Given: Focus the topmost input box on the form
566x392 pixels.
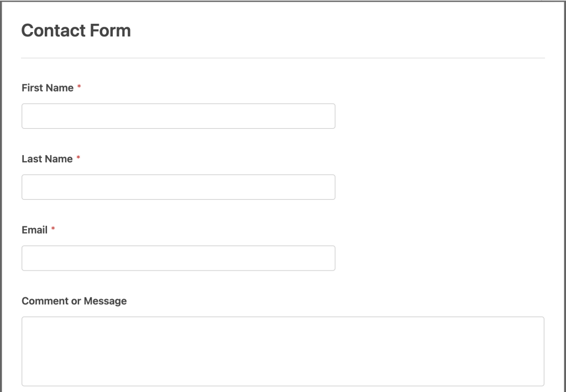Looking at the screenshot, I should 178,116.
